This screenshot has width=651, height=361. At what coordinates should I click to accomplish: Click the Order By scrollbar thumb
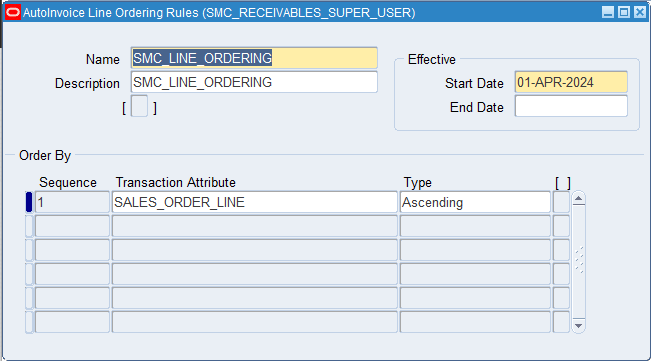[x=578, y=260]
